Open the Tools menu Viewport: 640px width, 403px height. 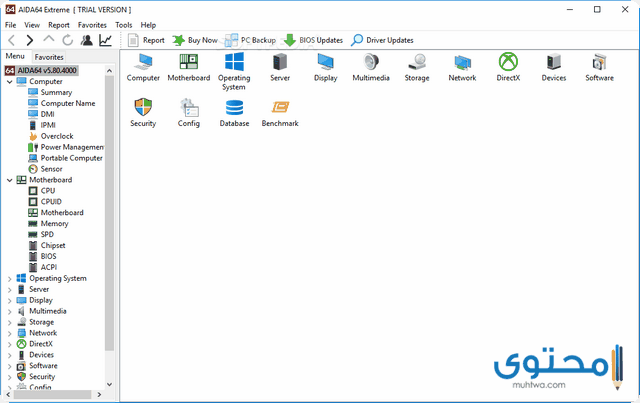(124, 25)
